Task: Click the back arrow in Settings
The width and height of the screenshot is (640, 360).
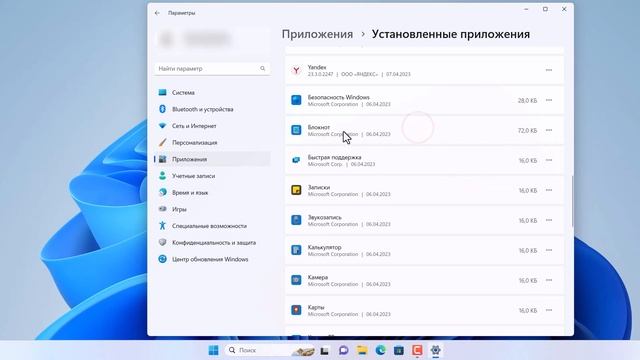Action: (x=157, y=13)
